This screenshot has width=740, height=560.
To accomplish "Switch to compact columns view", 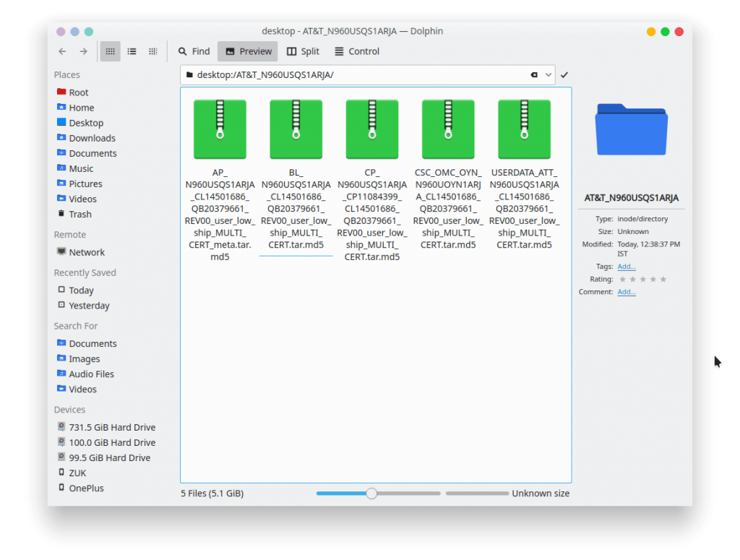I will tap(153, 51).
